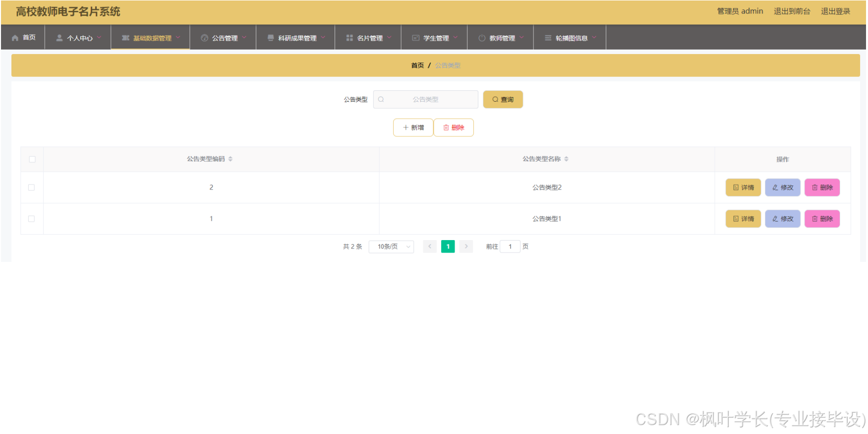Expand 科研成果管理 menu chevron
The height and width of the screenshot is (434, 868).
point(323,37)
